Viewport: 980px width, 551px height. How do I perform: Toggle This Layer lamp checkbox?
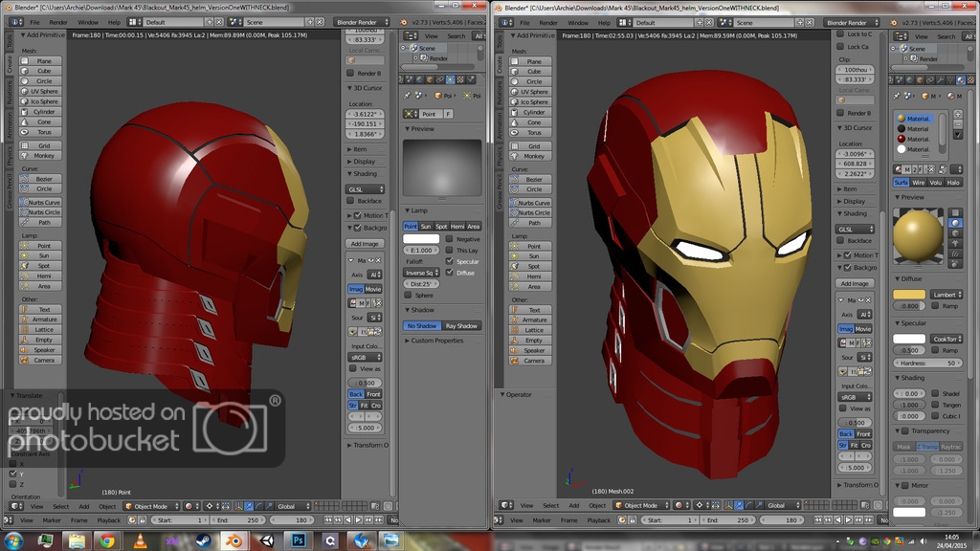point(450,250)
